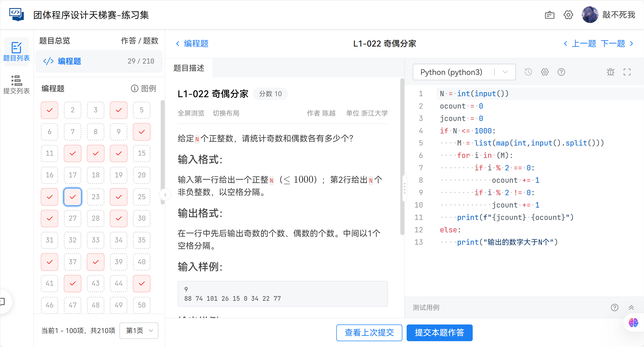Select the 题目描述 tab
This screenshot has height=347, width=644.
tap(189, 68)
